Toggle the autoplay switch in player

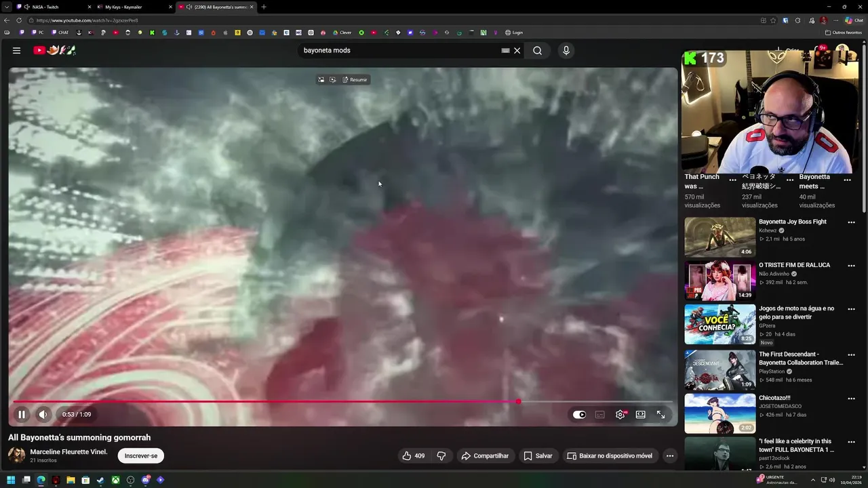(x=579, y=414)
